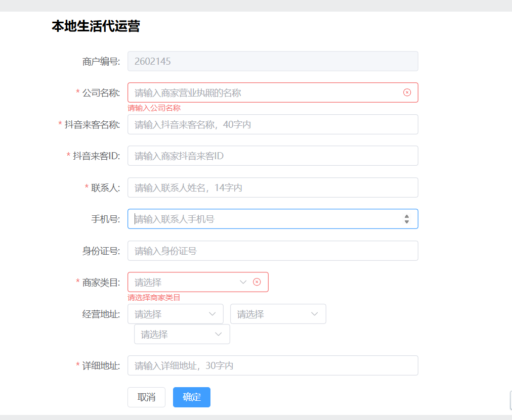Click the 经营地址 label

(101, 314)
